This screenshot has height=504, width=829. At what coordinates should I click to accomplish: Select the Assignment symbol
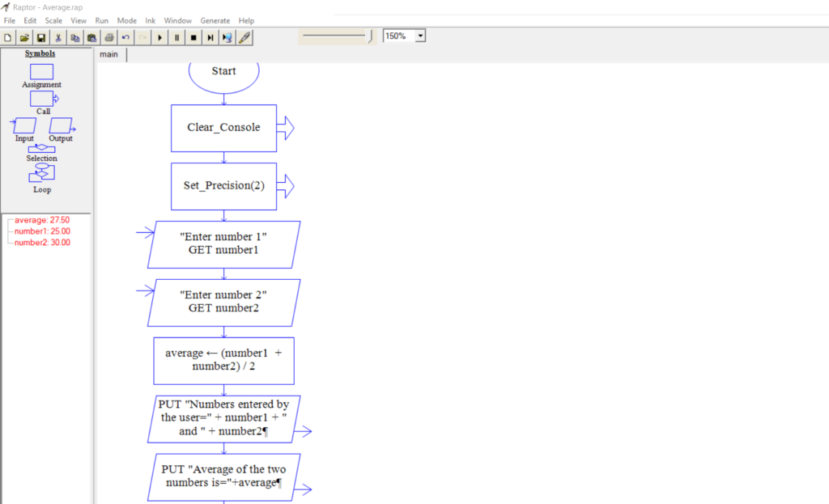click(41, 71)
